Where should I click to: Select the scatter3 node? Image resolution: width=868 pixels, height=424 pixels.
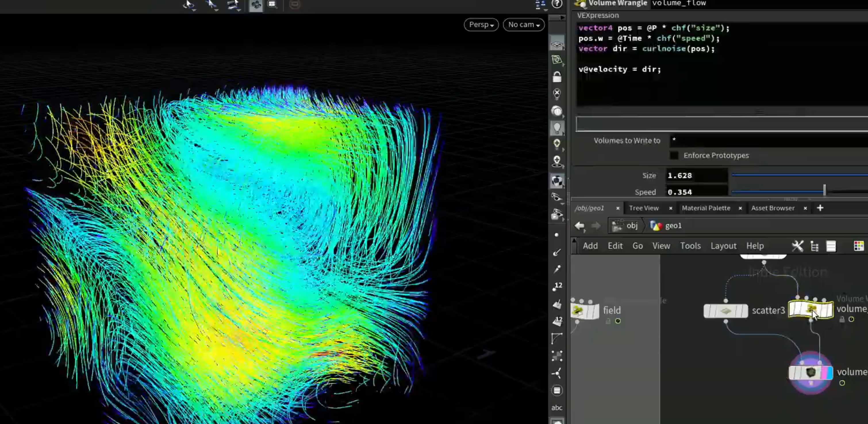[725, 311]
